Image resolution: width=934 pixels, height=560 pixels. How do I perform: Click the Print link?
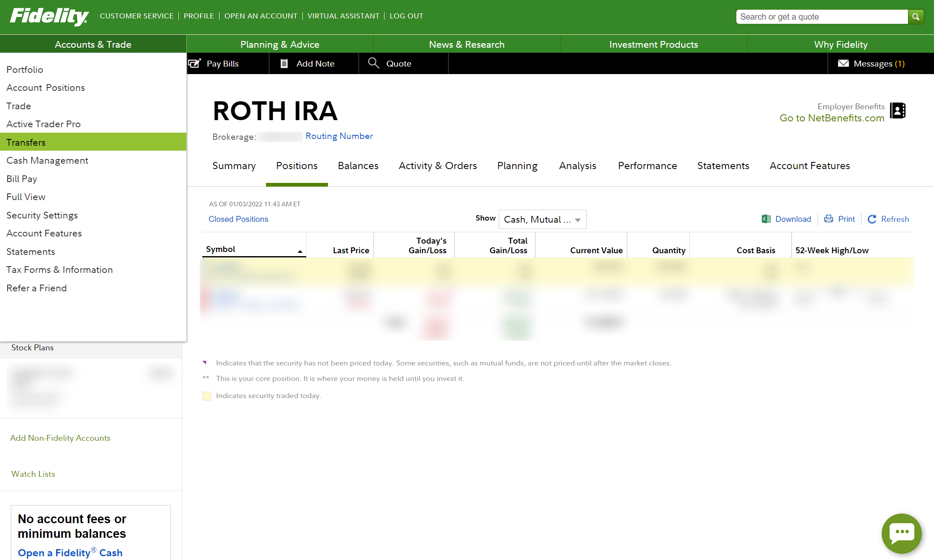[846, 219]
